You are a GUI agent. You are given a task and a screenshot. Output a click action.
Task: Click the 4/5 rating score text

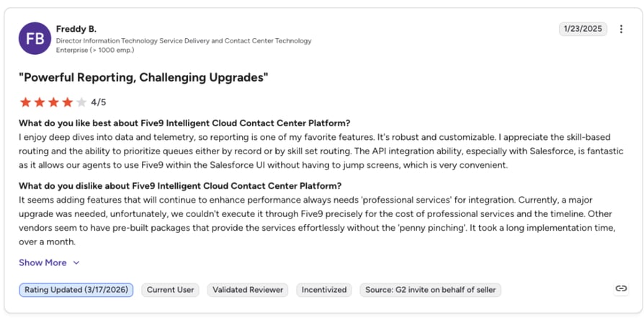pyautogui.click(x=99, y=102)
